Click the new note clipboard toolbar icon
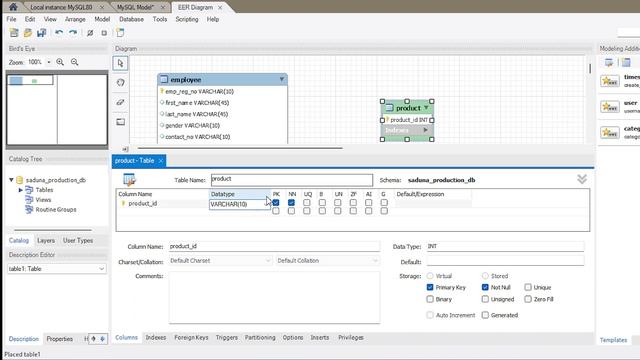The height and width of the screenshot is (360, 640). pos(120,33)
